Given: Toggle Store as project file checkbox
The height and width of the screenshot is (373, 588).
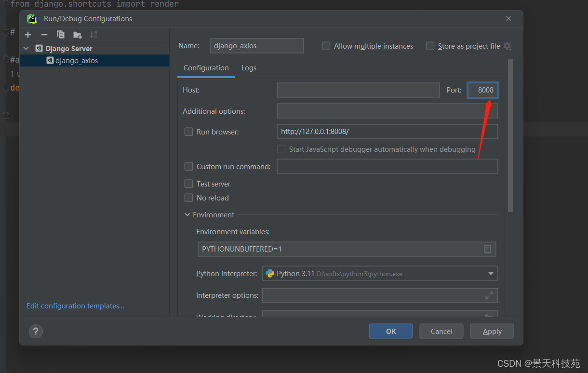Looking at the screenshot, I should (x=430, y=46).
